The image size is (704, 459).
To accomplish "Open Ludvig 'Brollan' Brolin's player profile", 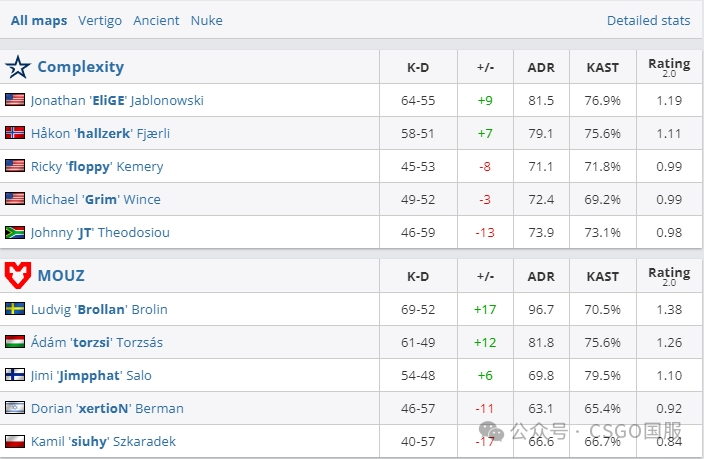I will click(99, 309).
